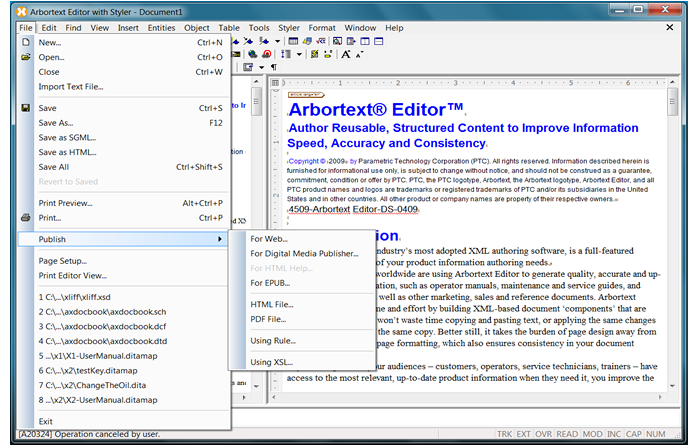This screenshot has height=445, width=700.
Task: Close the document with inner X button
Action: (x=670, y=28)
